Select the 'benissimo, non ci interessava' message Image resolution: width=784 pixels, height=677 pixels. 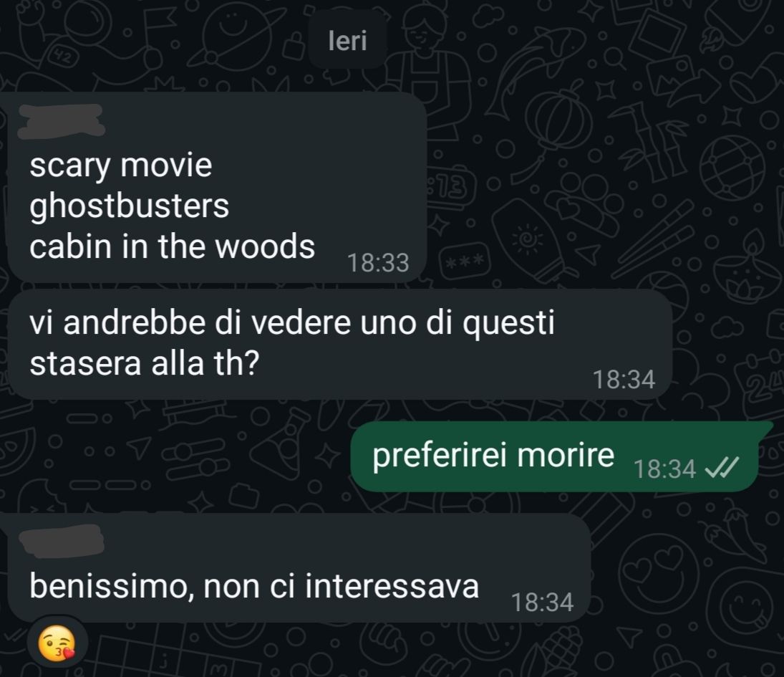[x=299, y=568]
